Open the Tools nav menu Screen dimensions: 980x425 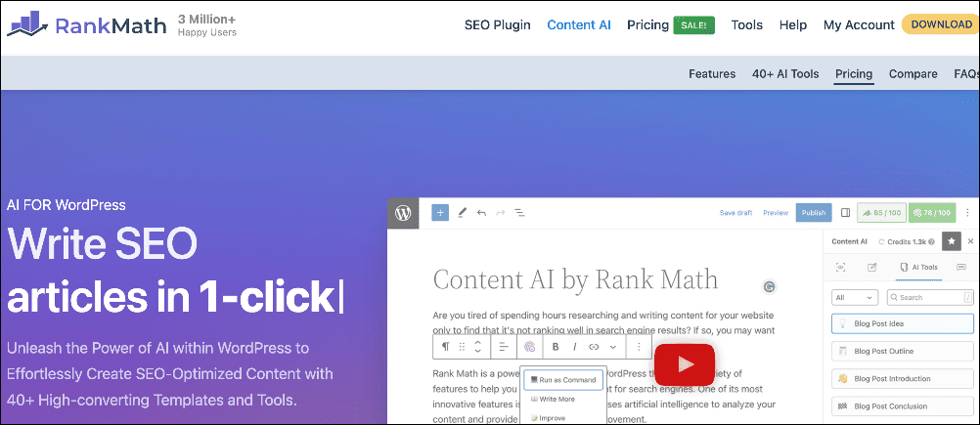[747, 25]
